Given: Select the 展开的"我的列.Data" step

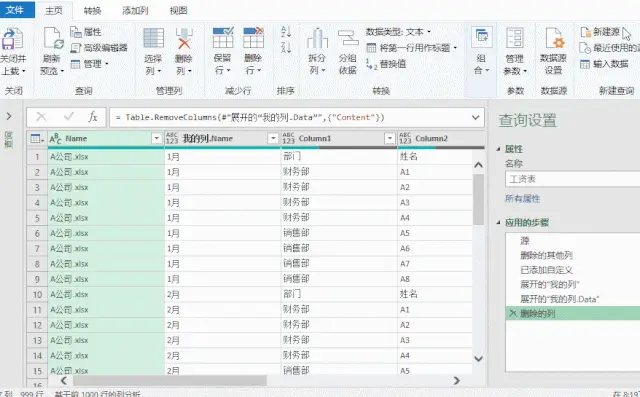Looking at the screenshot, I should 559,299.
